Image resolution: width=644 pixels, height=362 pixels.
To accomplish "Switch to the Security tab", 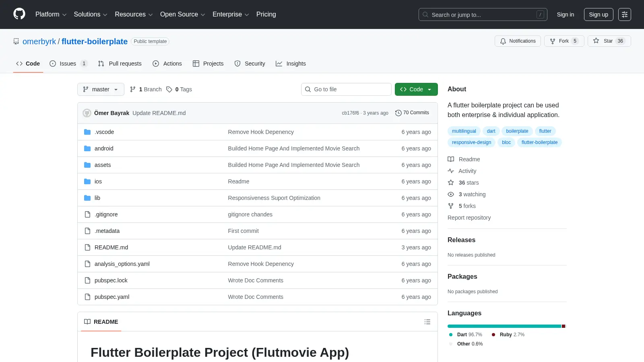I will pos(250,64).
